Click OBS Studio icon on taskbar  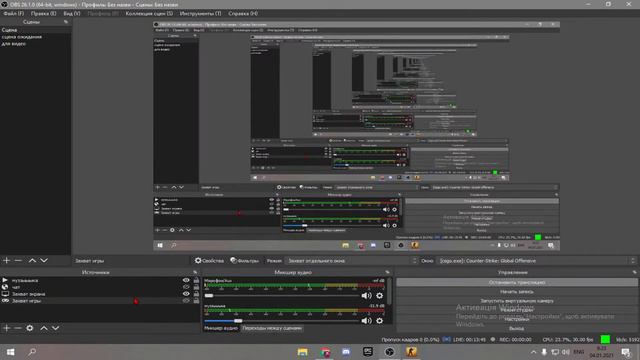(x=389, y=352)
